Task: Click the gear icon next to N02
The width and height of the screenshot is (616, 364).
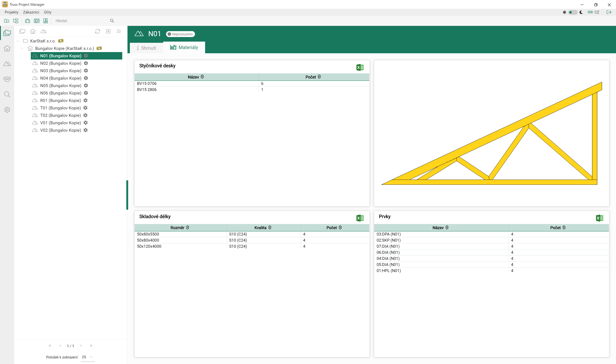Action: coord(86,63)
